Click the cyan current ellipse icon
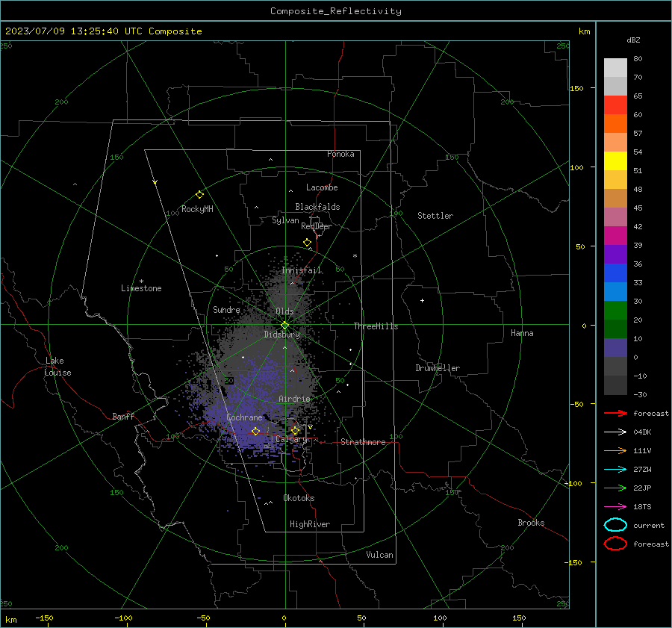672x628 pixels. pyautogui.click(x=615, y=525)
